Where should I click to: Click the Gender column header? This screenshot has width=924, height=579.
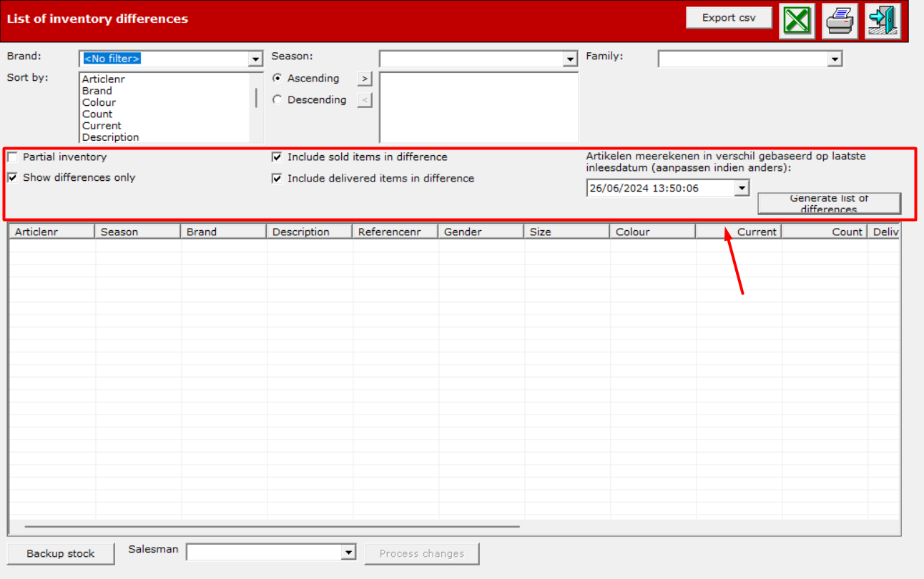click(x=481, y=232)
